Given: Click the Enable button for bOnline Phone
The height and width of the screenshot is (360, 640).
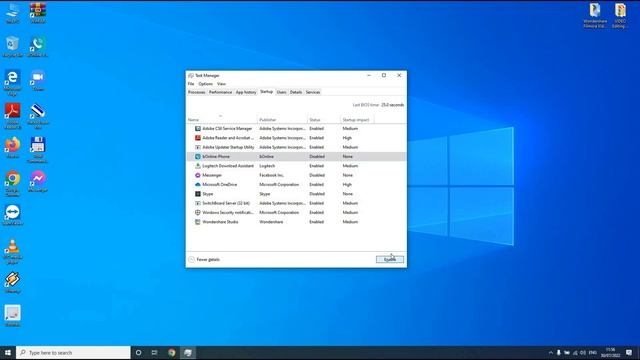Looking at the screenshot, I should pyautogui.click(x=390, y=260).
